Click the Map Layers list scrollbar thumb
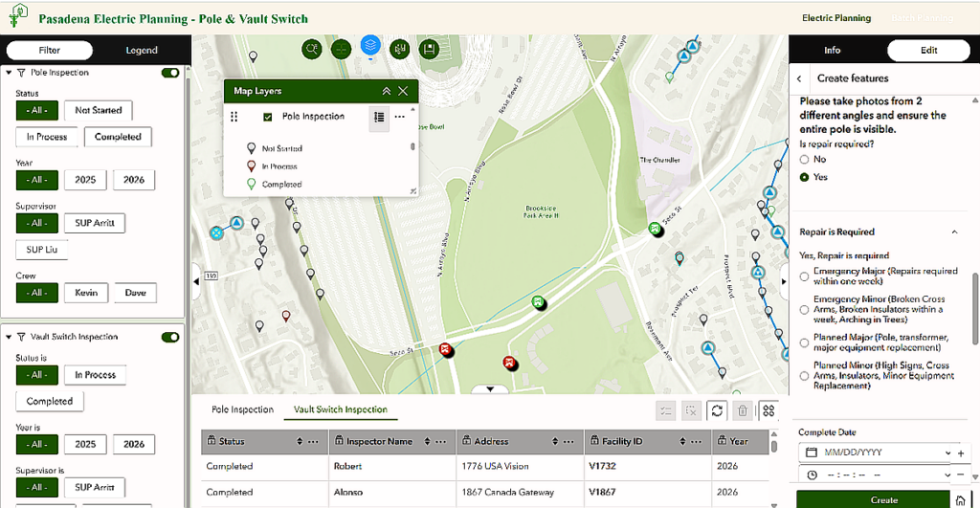 click(412, 146)
